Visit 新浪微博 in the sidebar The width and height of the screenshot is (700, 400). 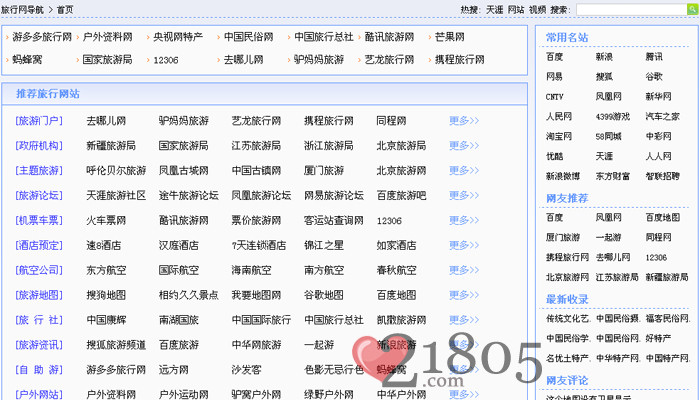tap(562, 177)
